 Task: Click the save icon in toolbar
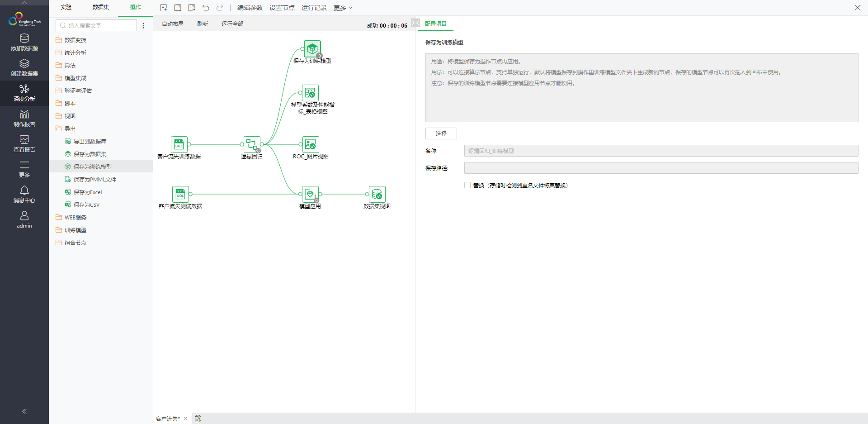click(x=178, y=8)
